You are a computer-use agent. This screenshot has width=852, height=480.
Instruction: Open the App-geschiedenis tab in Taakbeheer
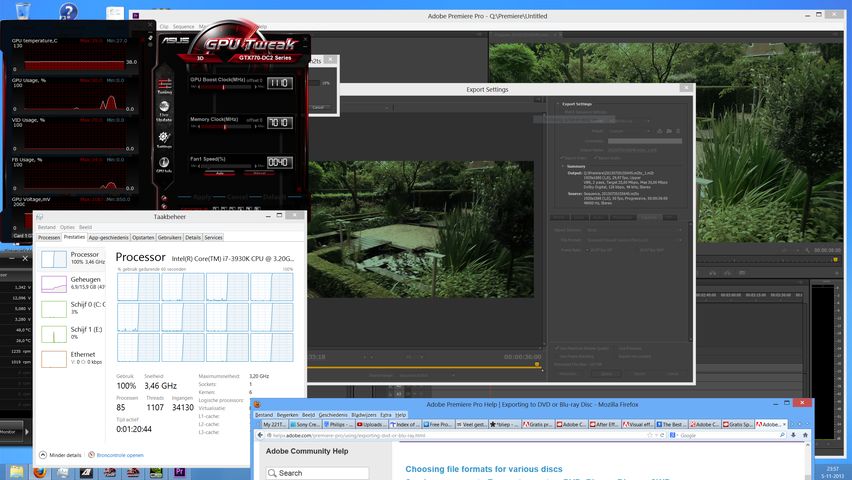click(x=109, y=238)
